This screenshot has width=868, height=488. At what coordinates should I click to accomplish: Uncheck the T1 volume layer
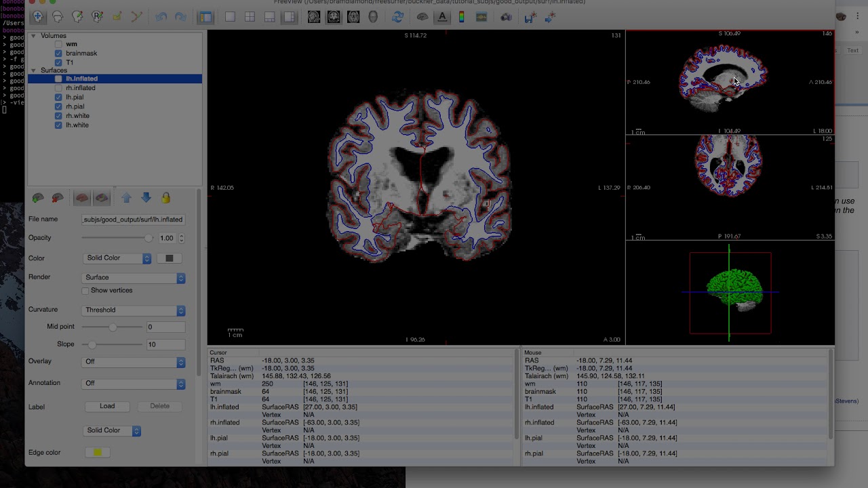(x=58, y=62)
